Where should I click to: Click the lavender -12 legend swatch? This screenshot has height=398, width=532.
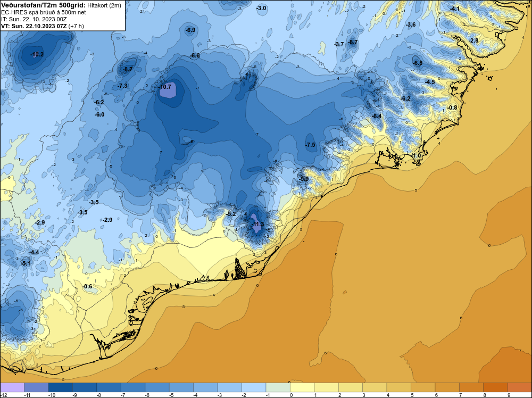[12, 387]
